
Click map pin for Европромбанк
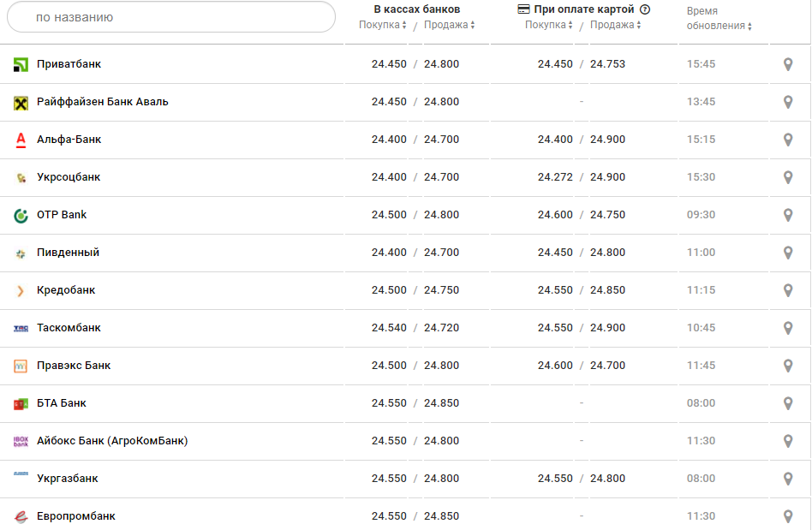(788, 516)
